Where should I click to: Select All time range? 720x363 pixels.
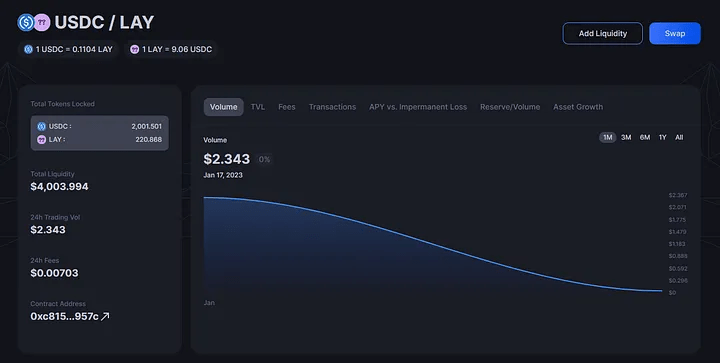point(679,137)
